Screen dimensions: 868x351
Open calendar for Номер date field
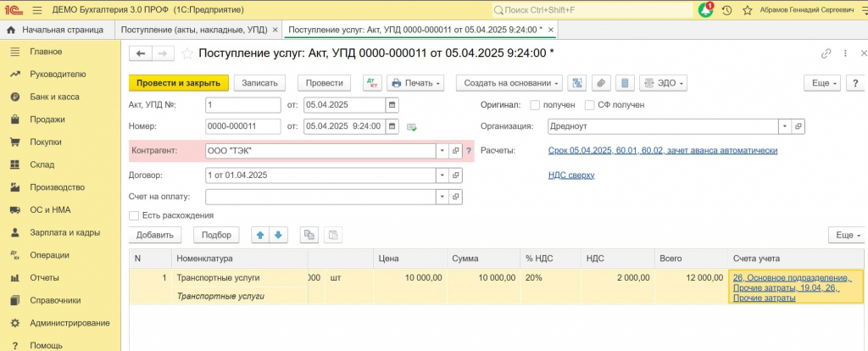tap(392, 126)
